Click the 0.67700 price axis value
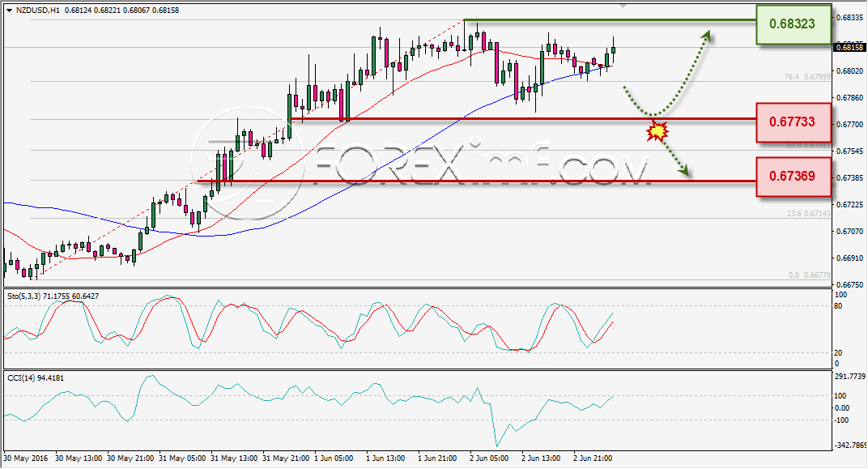 [x=849, y=124]
